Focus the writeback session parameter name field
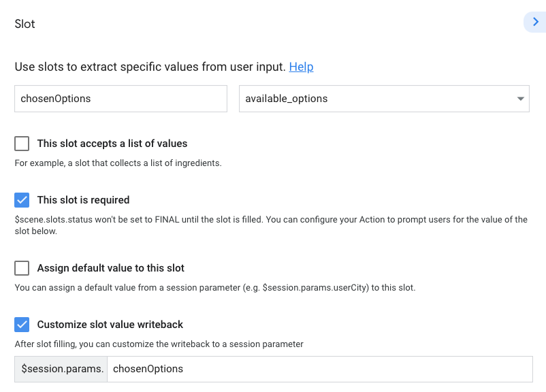 [320, 369]
